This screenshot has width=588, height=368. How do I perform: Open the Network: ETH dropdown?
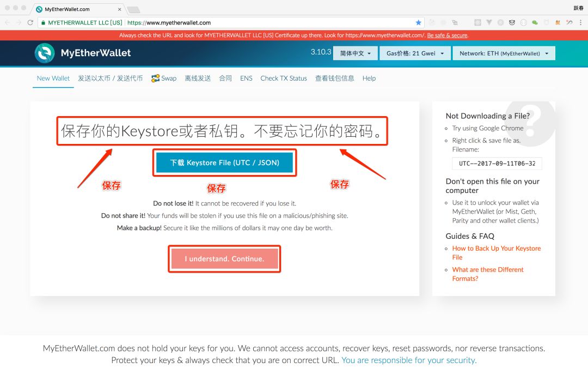click(x=504, y=53)
